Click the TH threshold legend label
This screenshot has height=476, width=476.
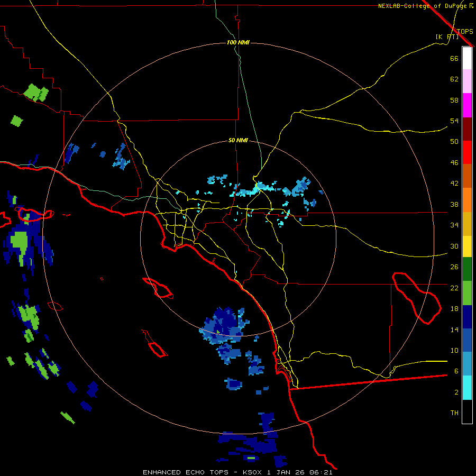click(x=454, y=413)
